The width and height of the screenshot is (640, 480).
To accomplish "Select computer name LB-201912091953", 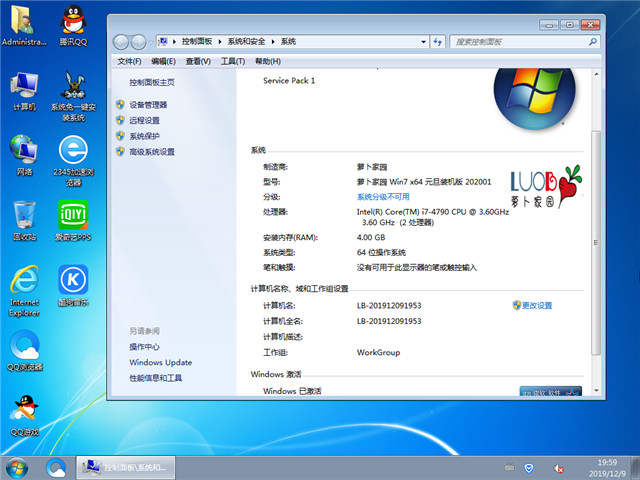I will (389, 306).
